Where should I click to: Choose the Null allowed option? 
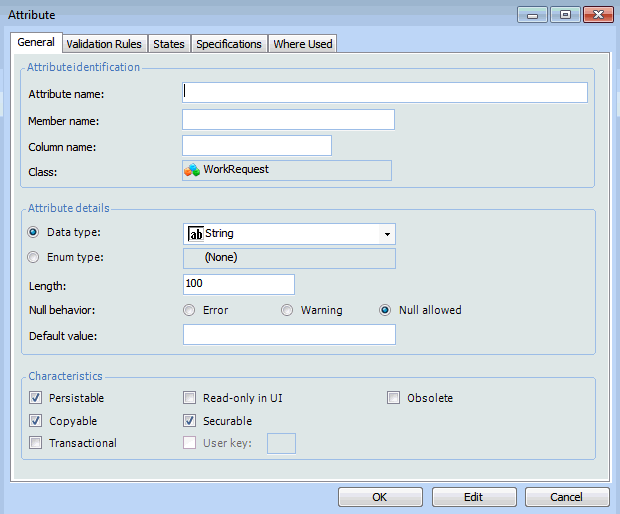coord(385,310)
